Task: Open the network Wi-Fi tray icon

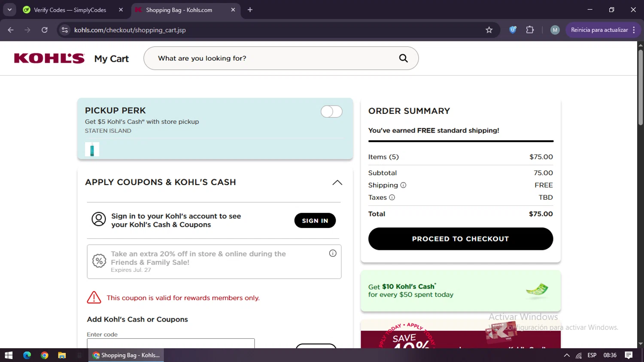Action: point(579,356)
